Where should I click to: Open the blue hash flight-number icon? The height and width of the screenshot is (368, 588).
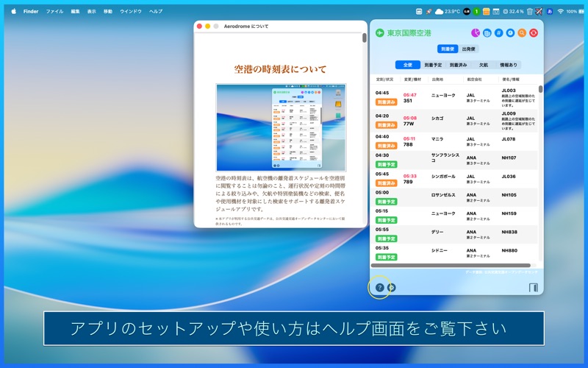coord(499,33)
